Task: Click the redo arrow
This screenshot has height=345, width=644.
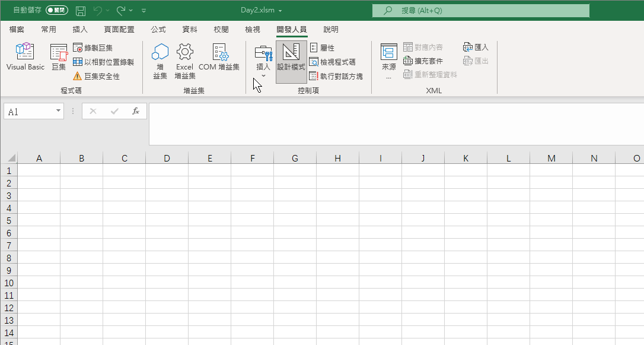Action: [x=121, y=10]
